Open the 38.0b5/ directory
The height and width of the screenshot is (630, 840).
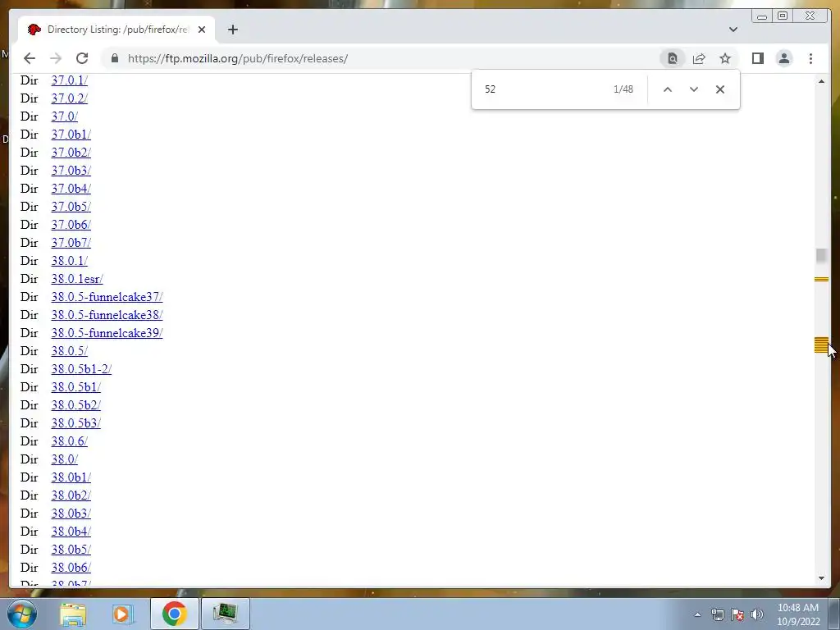(x=71, y=550)
